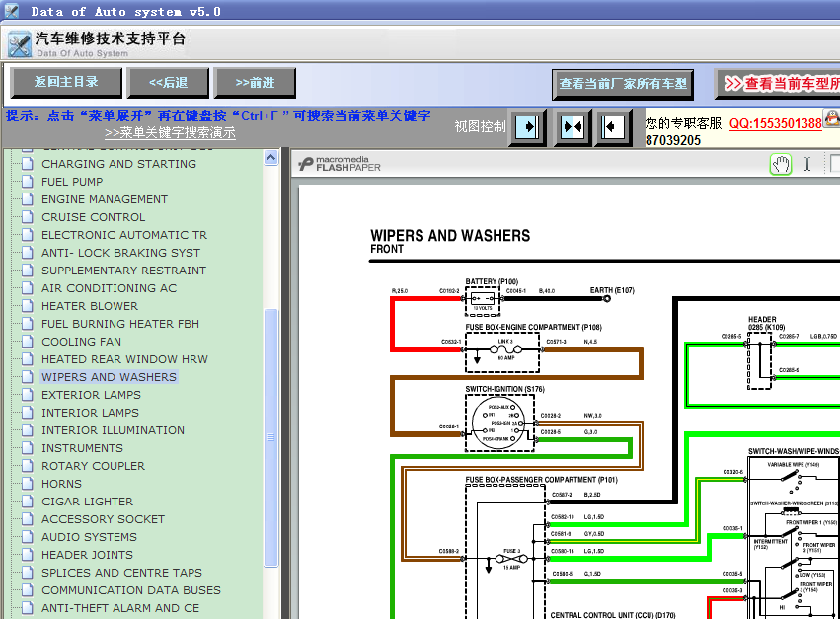Open COOLING FAN entry
This screenshot has width=840, height=619.
tap(81, 342)
